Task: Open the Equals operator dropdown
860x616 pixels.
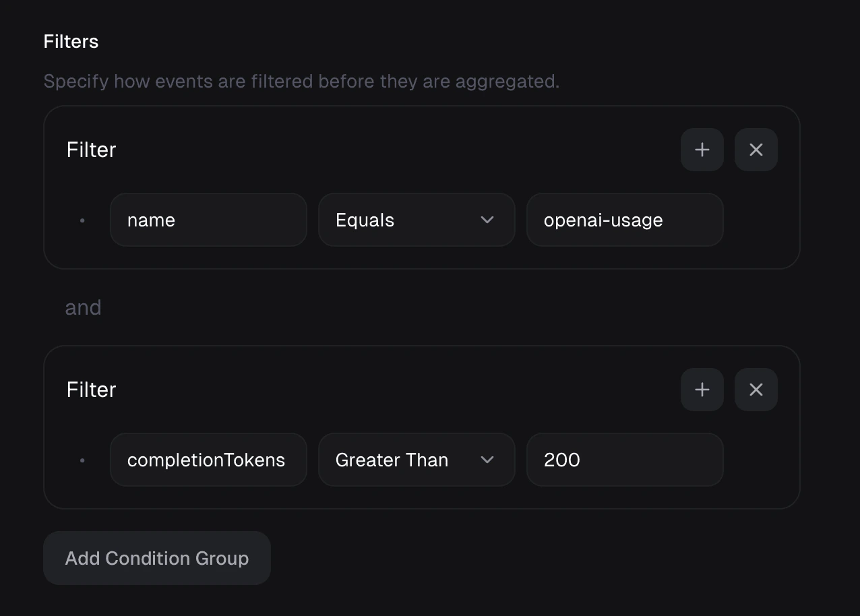Action: (416, 220)
